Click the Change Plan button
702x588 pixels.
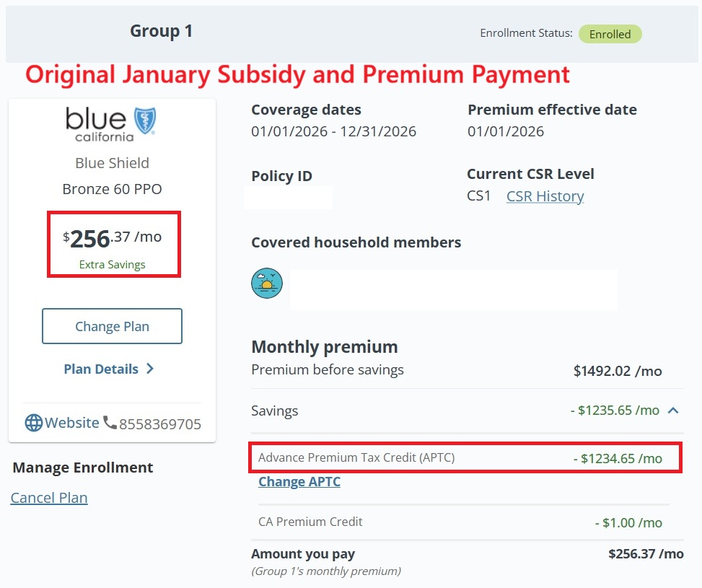(111, 326)
